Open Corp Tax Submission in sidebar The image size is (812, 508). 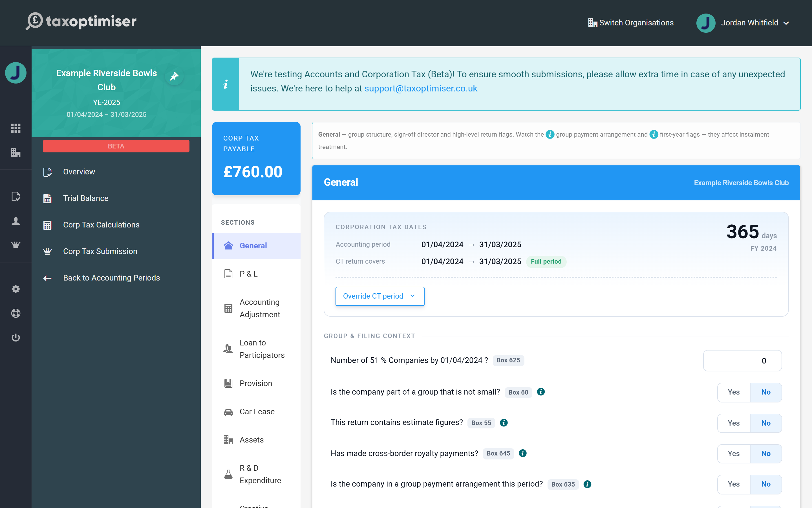(116, 251)
